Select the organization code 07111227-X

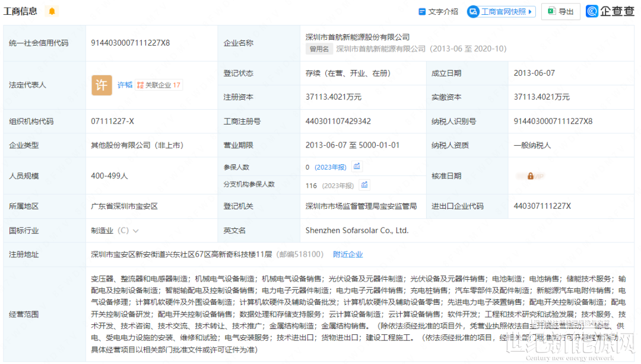click(112, 122)
